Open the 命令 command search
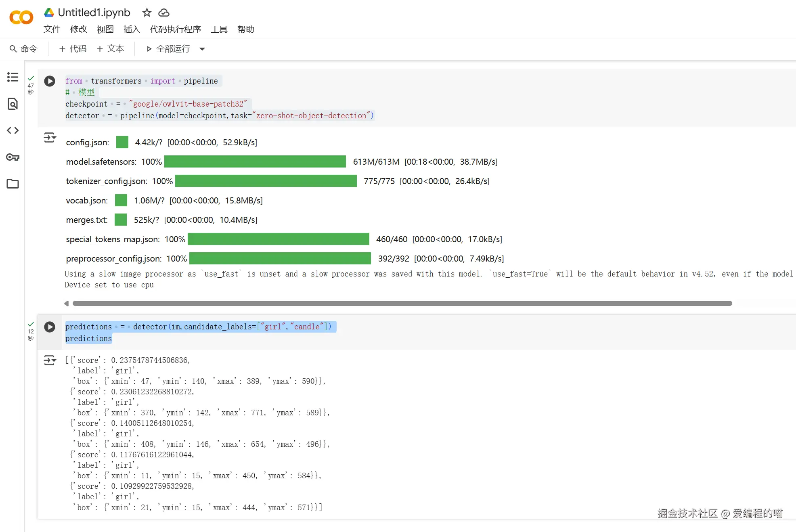The width and height of the screenshot is (796, 532). [x=23, y=49]
